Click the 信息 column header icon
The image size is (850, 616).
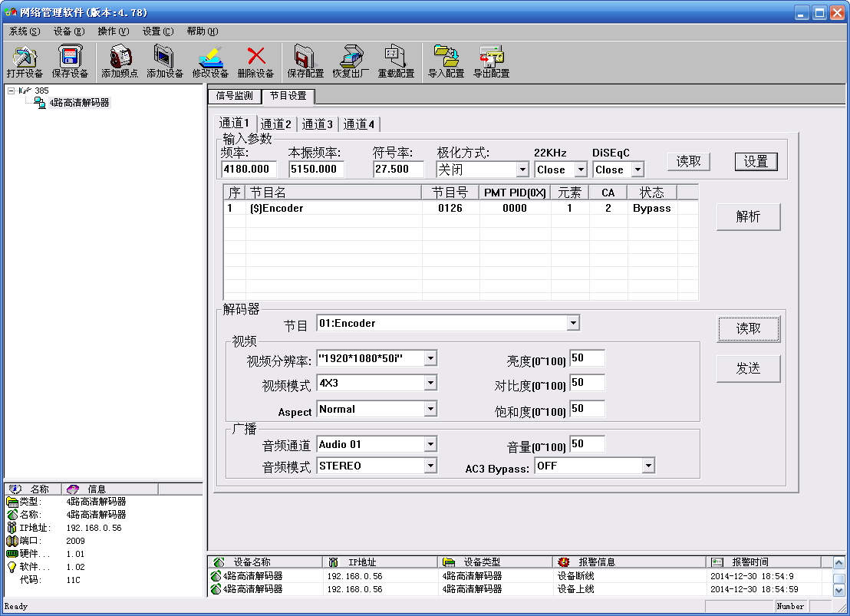point(73,489)
